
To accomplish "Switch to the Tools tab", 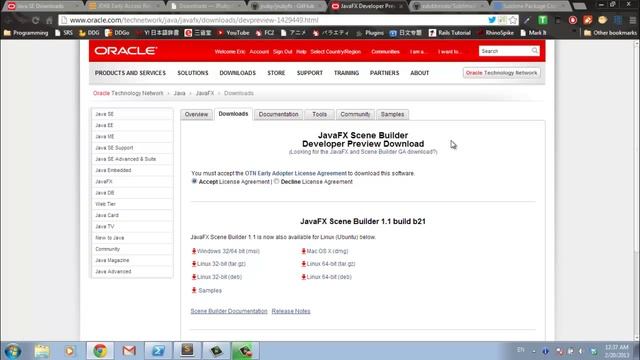I will [320, 115].
